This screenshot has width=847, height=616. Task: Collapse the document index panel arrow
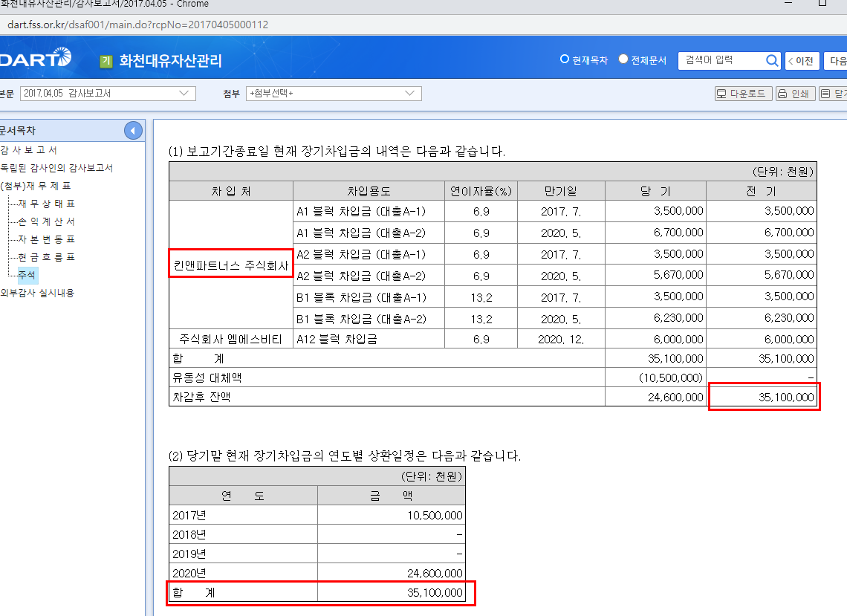pos(133,131)
